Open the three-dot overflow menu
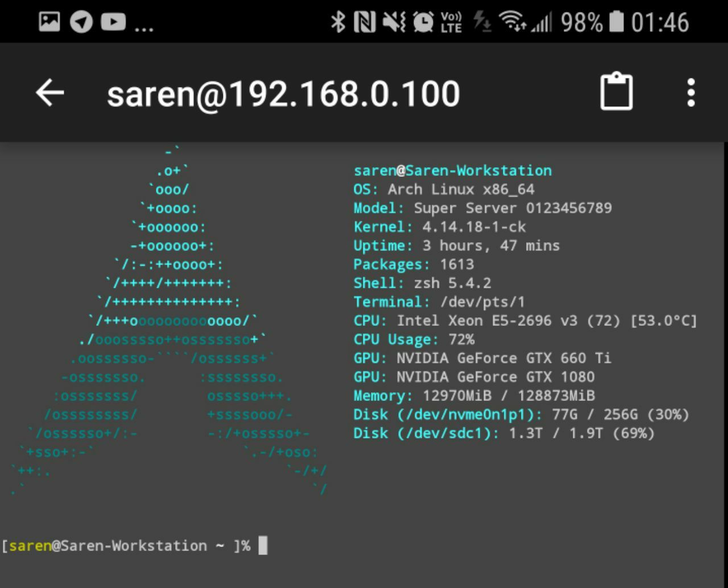The width and height of the screenshot is (728, 588). [x=691, y=93]
